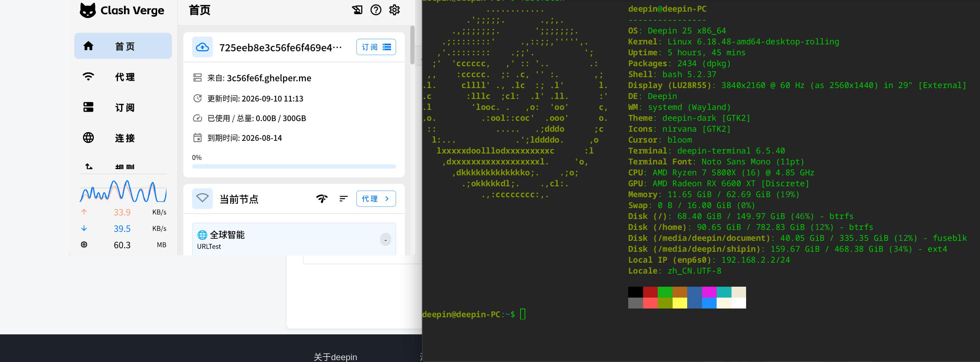
Task: Click the 0% traffic usage progress bar
Action: pyautogui.click(x=294, y=166)
